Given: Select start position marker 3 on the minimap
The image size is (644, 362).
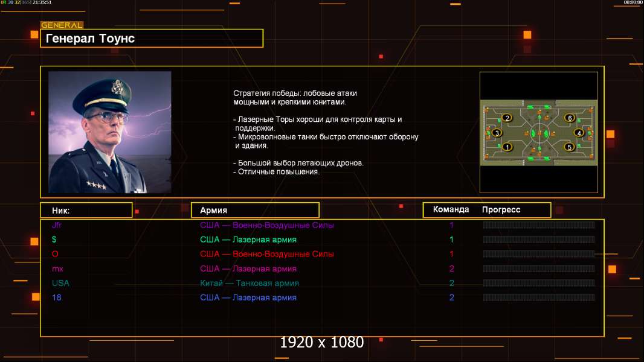Looking at the screenshot, I should tap(497, 133).
